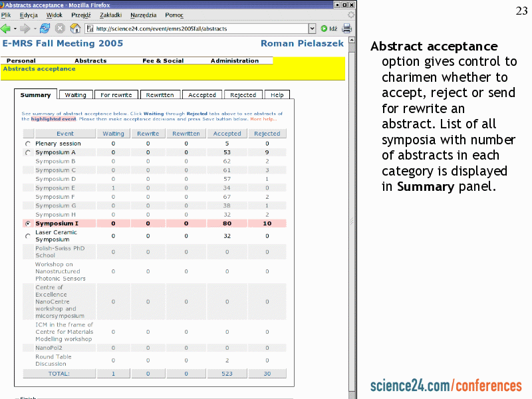Click the page favicon in the address bar
532x399 pixels.
pyautogui.click(x=90, y=29)
